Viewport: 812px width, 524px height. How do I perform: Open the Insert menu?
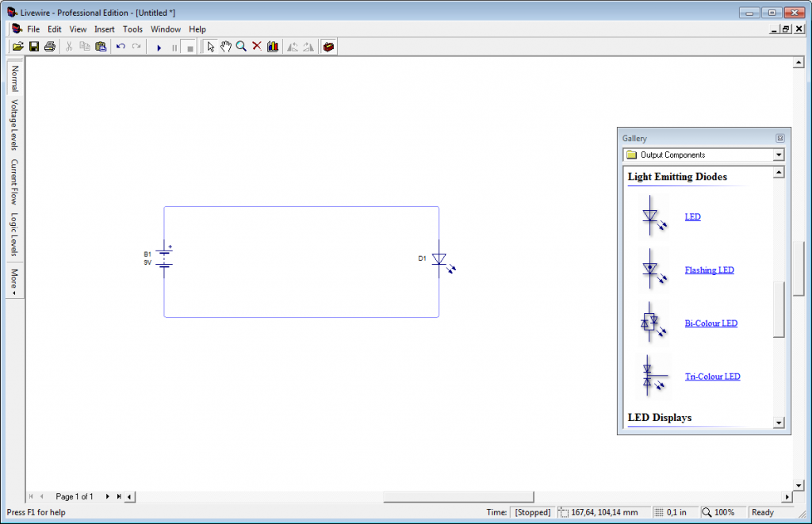tap(105, 29)
